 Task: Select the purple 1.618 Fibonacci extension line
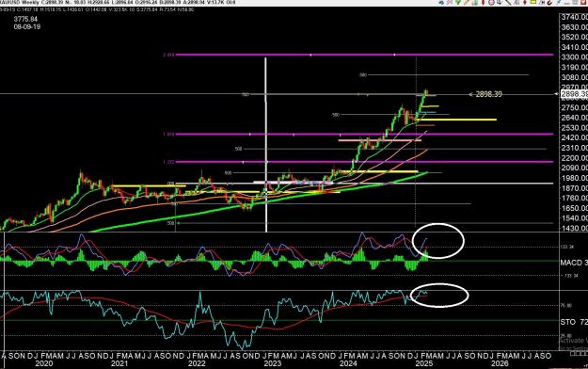(x=364, y=134)
